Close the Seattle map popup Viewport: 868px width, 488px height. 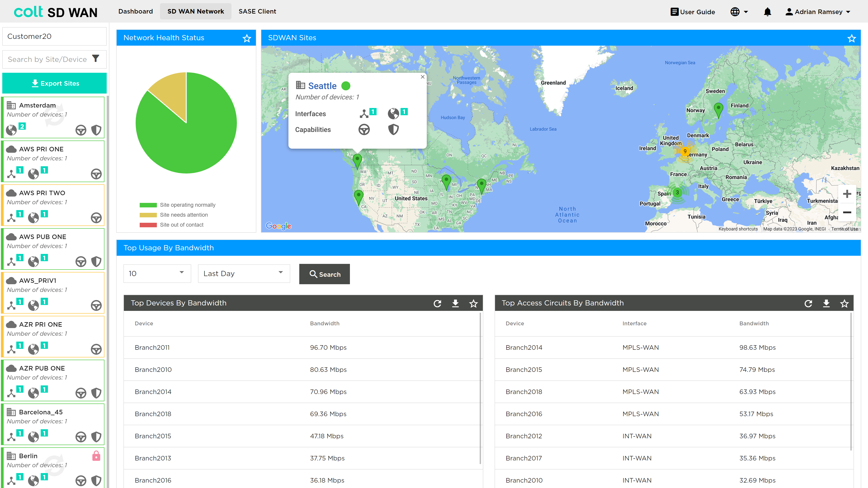(x=422, y=77)
